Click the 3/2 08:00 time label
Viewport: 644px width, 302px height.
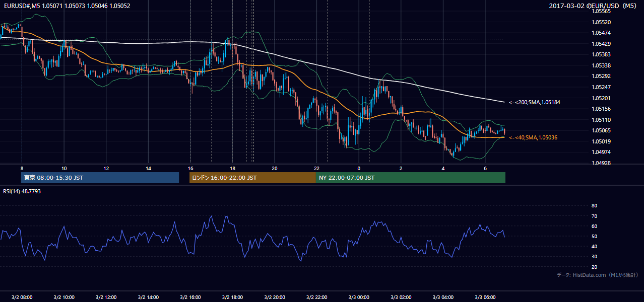(x=22, y=297)
